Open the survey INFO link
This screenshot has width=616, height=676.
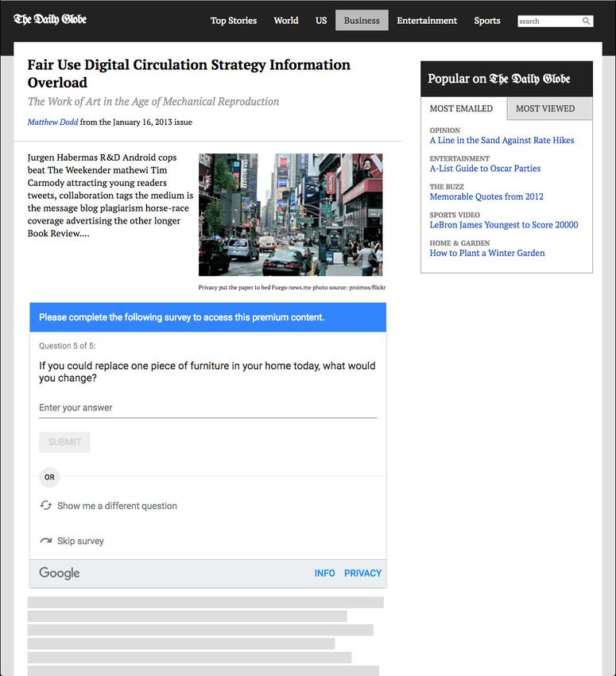pyautogui.click(x=324, y=573)
